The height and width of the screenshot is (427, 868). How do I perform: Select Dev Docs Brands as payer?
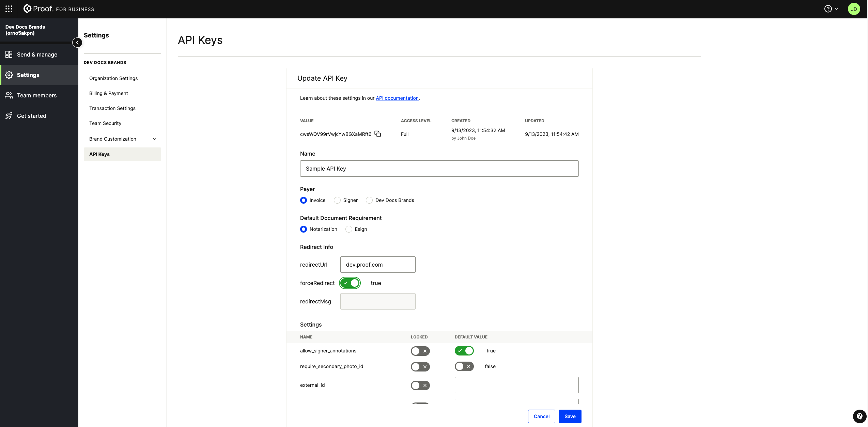coord(369,200)
